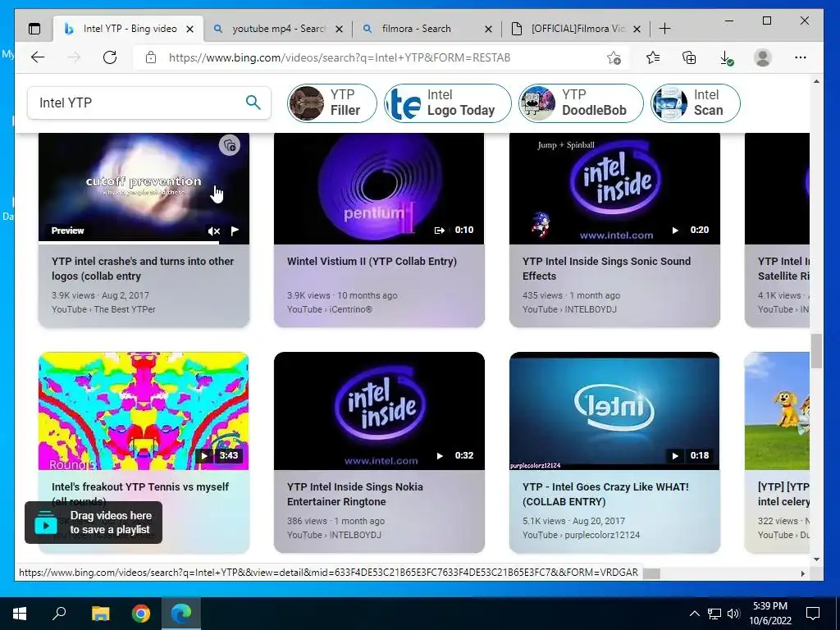
Task: Add this page to favorites star
Action: (614, 57)
